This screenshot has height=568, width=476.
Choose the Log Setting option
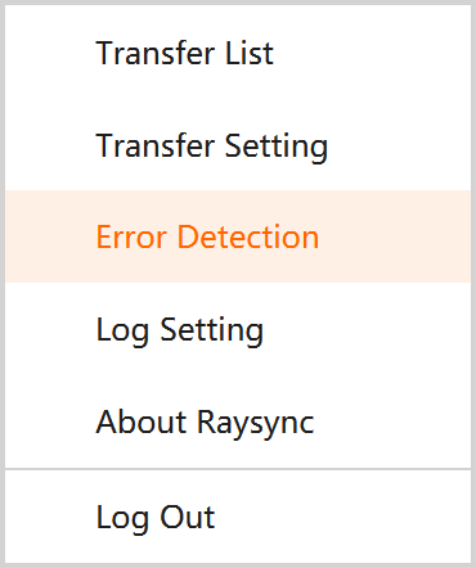[x=238, y=329]
